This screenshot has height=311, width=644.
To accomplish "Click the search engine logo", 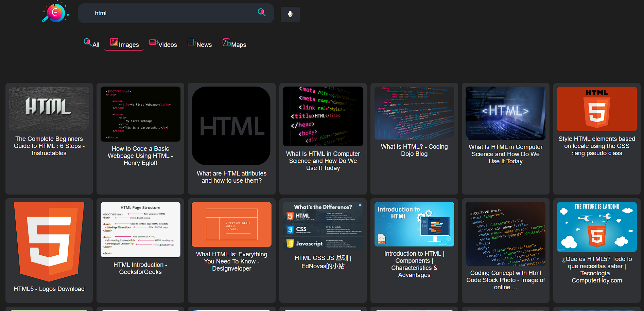I will (x=56, y=12).
